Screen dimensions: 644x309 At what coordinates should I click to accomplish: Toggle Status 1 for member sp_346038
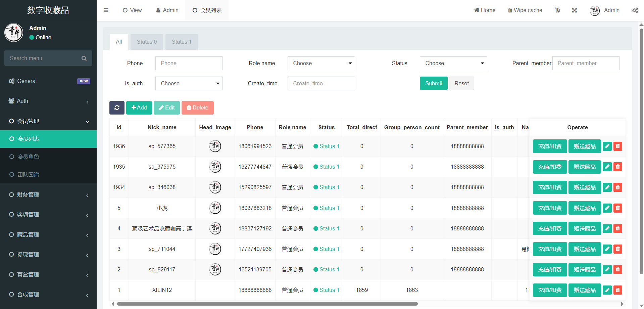pyautogui.click(x=326, y=187)
